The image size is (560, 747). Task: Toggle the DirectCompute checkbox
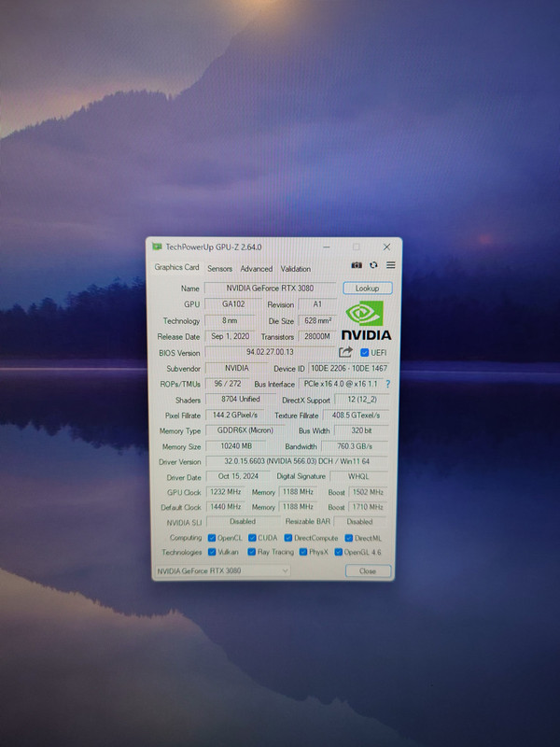288,538
